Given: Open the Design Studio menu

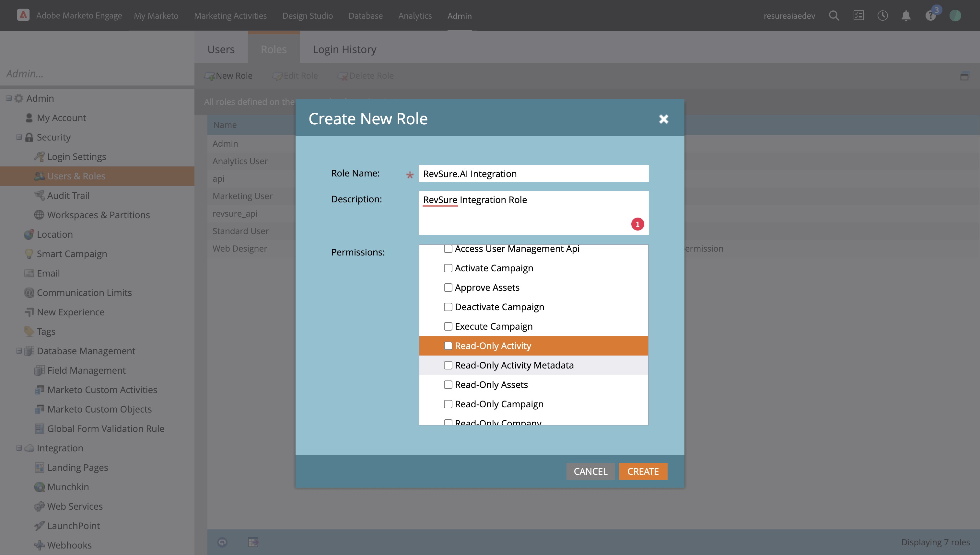Looking at the screenshot, I should 308,16.
